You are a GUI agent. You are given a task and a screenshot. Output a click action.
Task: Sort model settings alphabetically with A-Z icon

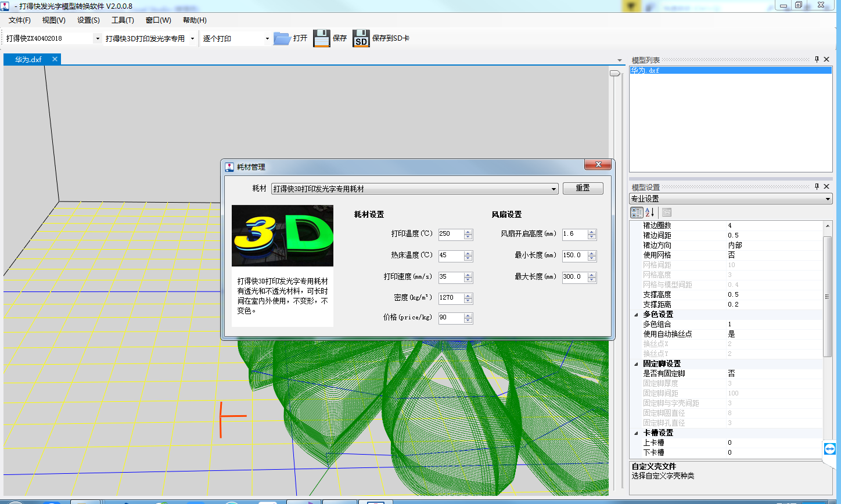pyautogui.click(x=650, y=213)
